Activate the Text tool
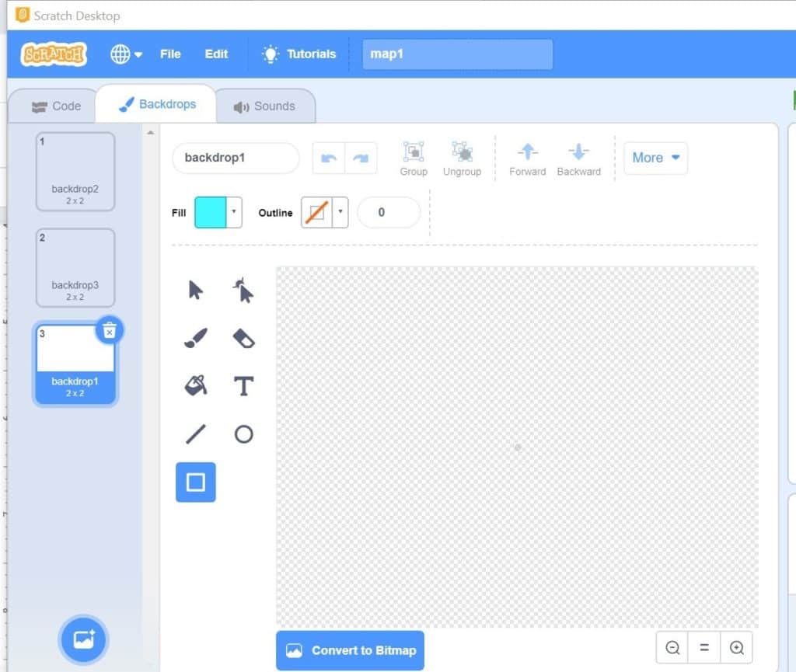 point(243,386)
